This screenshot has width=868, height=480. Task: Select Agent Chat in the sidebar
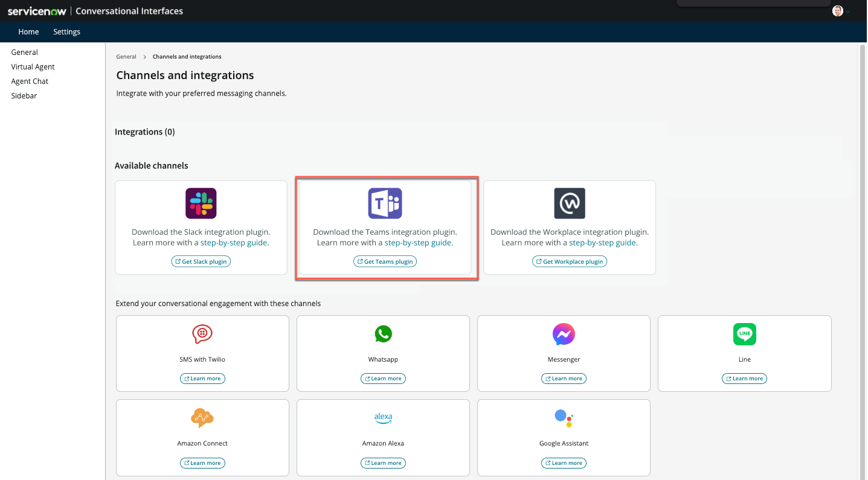click(x=30, y=82)
